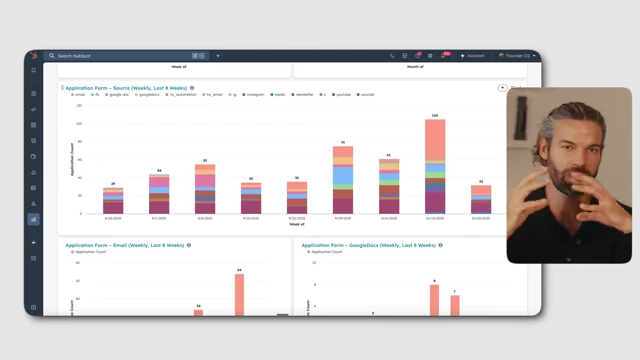Open the notifications bell icon
This screenshot has height=360, width=640.
pyautogui.click(x=444, y=56)
